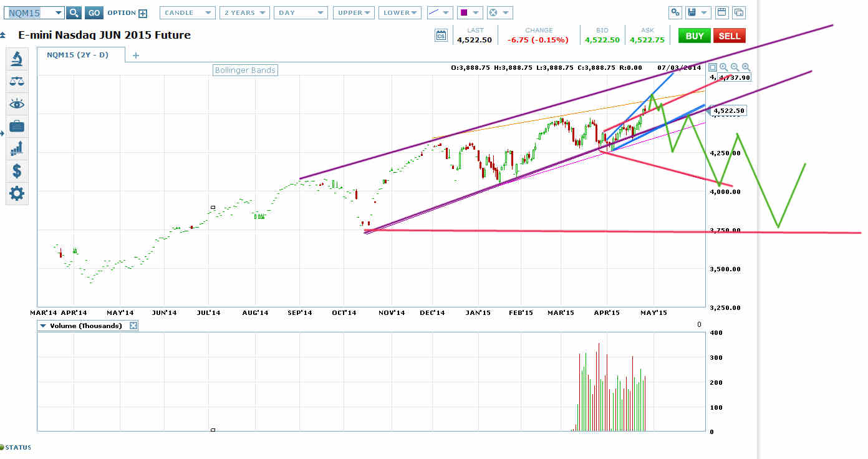Image resolution: width=868 pixels, height=459 pixels.
Task: Open the UPPER studies dropdown
Action: (353, 12)
